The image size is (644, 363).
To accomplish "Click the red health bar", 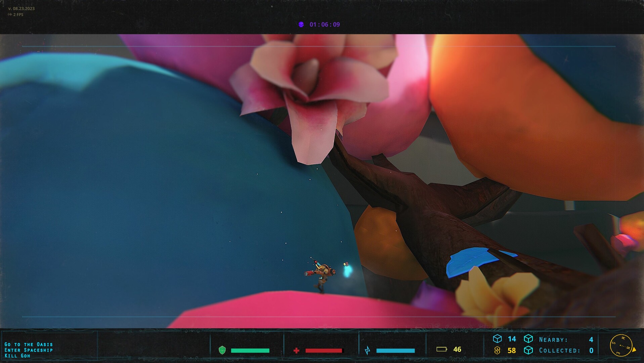I will click(x=324, y=351).
